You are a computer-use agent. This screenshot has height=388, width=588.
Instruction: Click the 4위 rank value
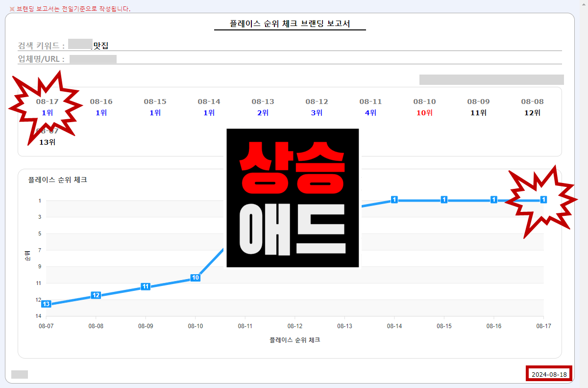pos(371,113)
